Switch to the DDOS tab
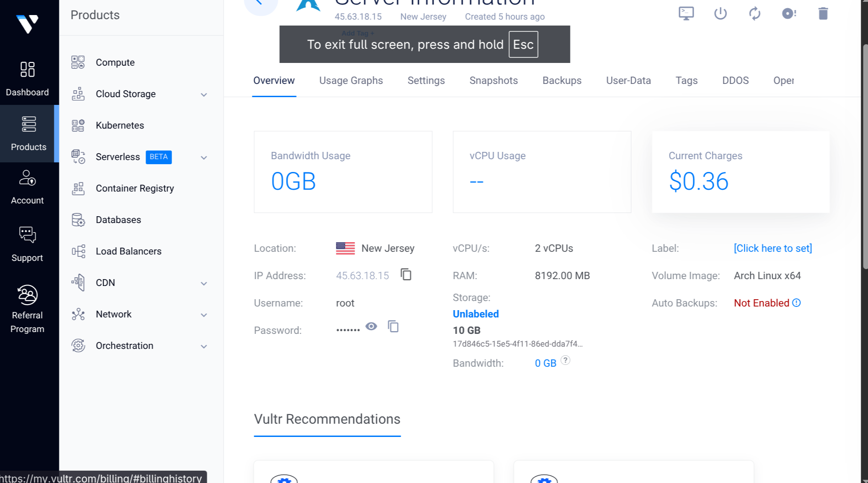868x483 pixels. [735, 81]
